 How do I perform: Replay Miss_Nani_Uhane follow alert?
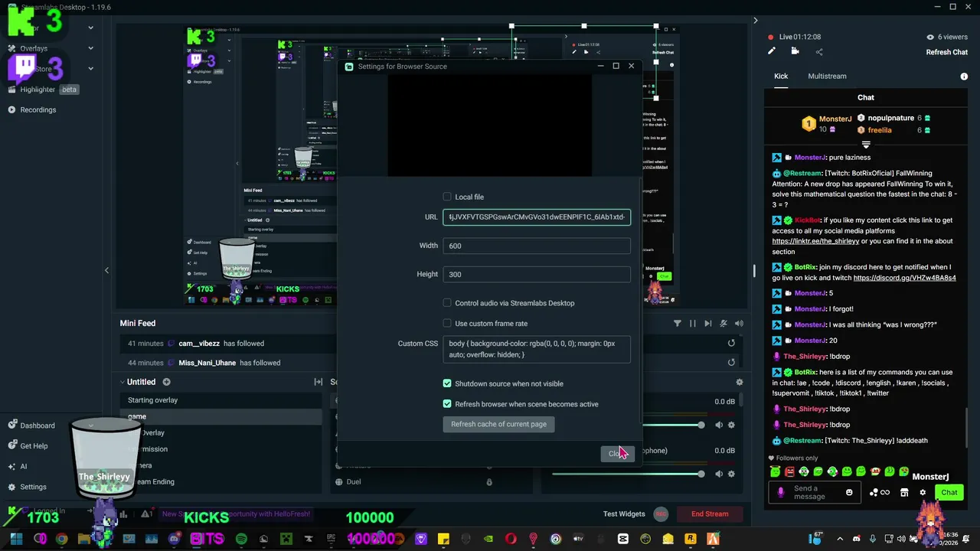click(731, 363)
